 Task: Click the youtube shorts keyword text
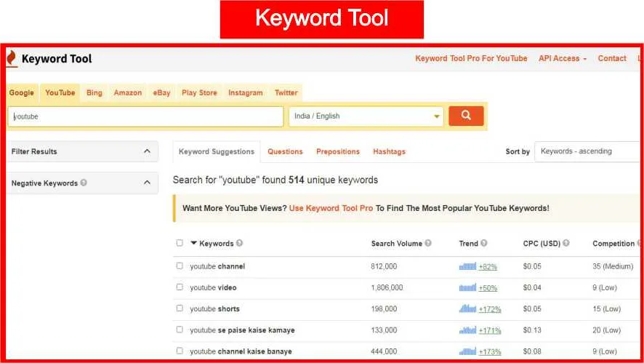pyautogui.click(x=214, y=308)
